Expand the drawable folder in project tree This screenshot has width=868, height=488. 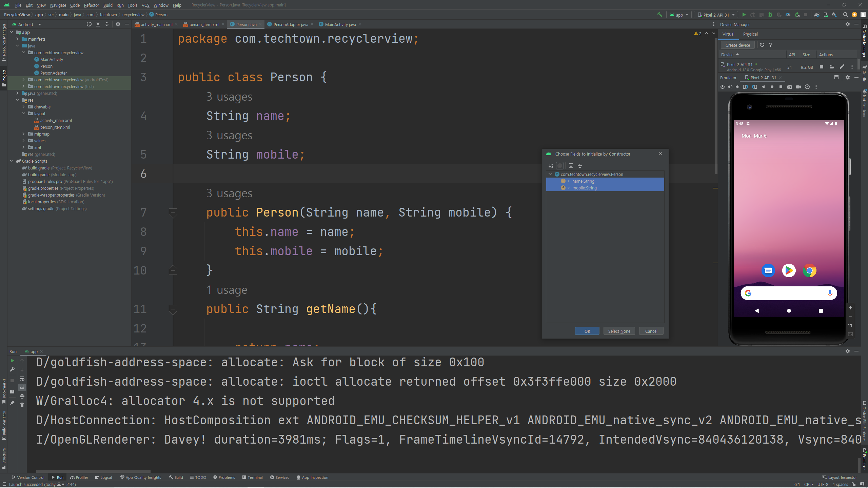tap(24, 107)
